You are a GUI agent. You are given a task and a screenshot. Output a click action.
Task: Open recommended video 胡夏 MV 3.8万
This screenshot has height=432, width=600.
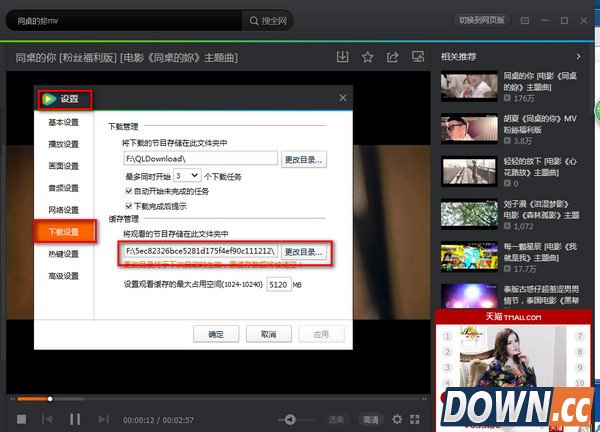(x=511, y=129)
